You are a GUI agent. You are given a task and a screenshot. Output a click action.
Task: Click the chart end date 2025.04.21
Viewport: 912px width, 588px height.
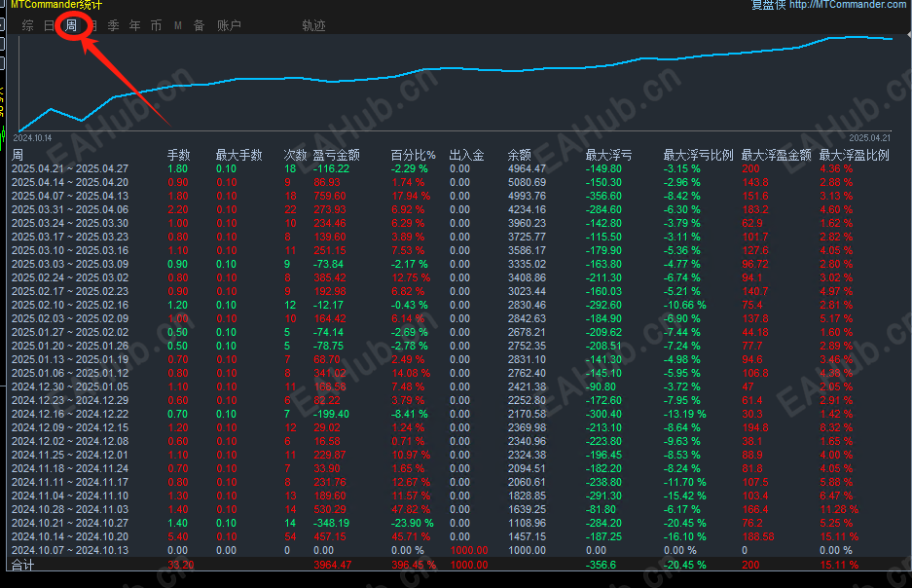(x=869, y=138)
